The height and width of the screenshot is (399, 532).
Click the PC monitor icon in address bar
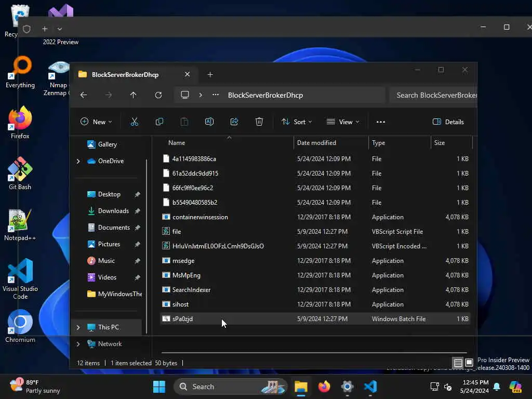pos(185,95)
